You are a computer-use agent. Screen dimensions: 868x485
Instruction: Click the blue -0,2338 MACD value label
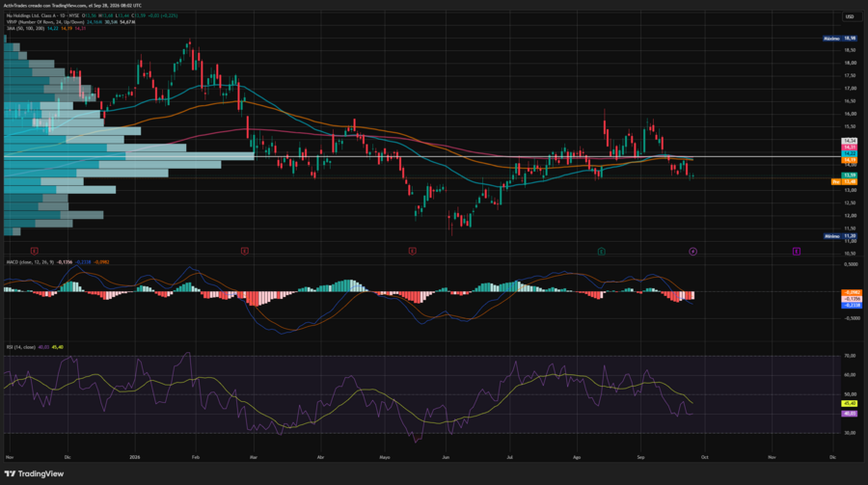tap(852, 305)
